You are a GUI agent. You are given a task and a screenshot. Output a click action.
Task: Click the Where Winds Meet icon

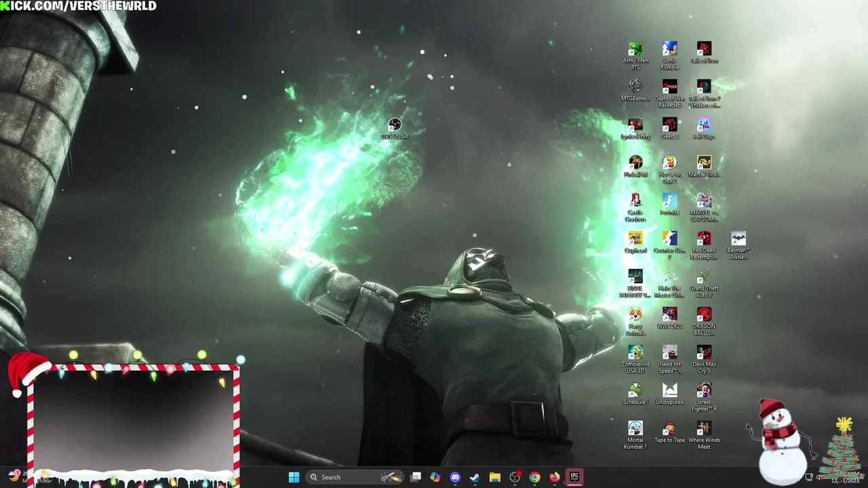704,435
